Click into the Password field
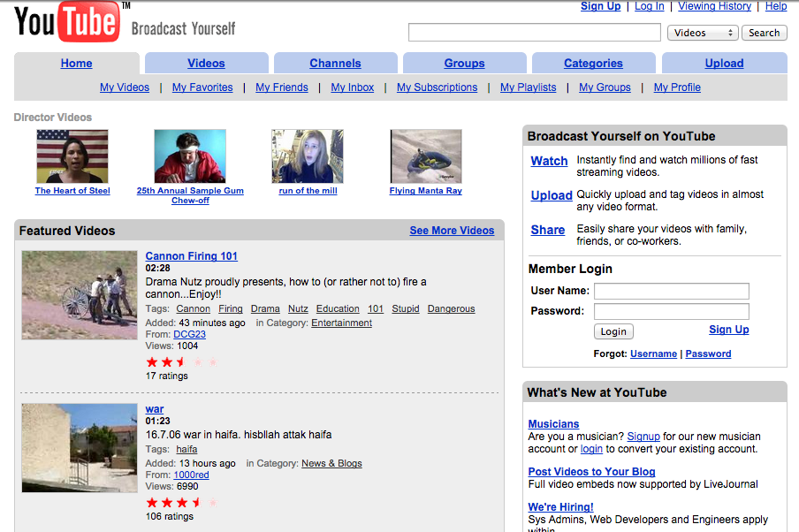The height and width of the screenshot is (532, 799). [x=672, y=311]
